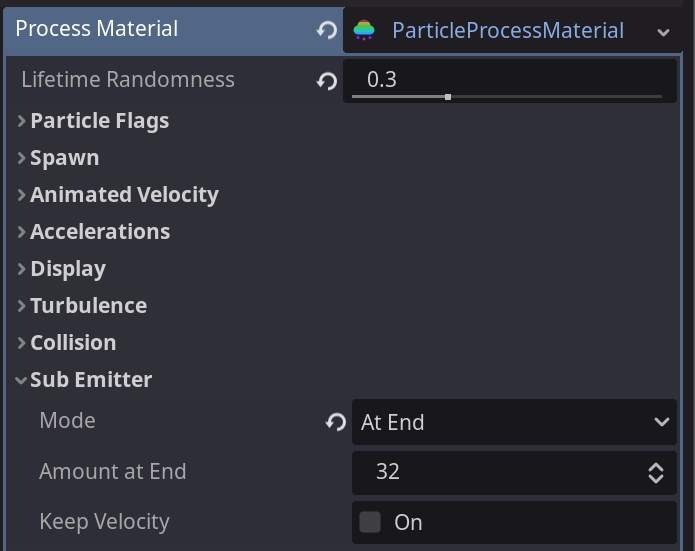This screenshot has width=695, height=551.
Task: Click the ParticleProcessMaterial rainbow resource icon
Action: 364,30
